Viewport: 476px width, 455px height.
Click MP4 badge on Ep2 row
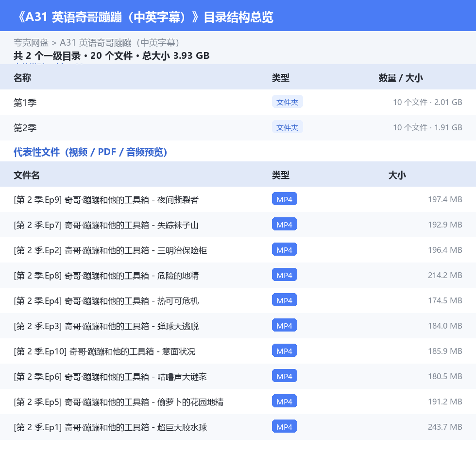point(285,250)
